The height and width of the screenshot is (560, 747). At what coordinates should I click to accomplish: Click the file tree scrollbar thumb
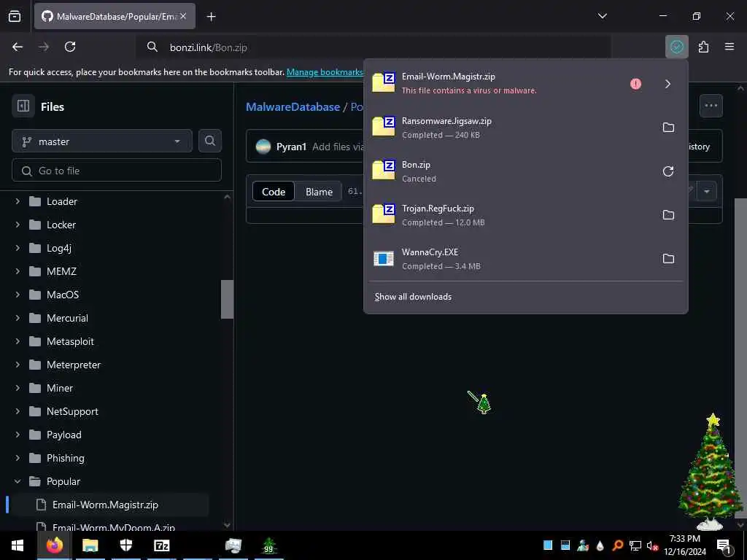(x=228, y=299)
